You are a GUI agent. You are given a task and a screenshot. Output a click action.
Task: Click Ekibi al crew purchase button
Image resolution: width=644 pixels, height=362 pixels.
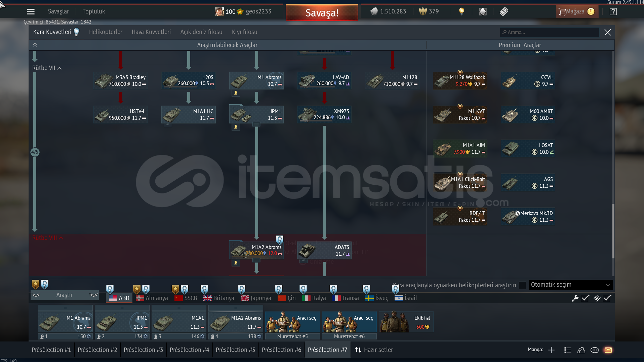406,322
